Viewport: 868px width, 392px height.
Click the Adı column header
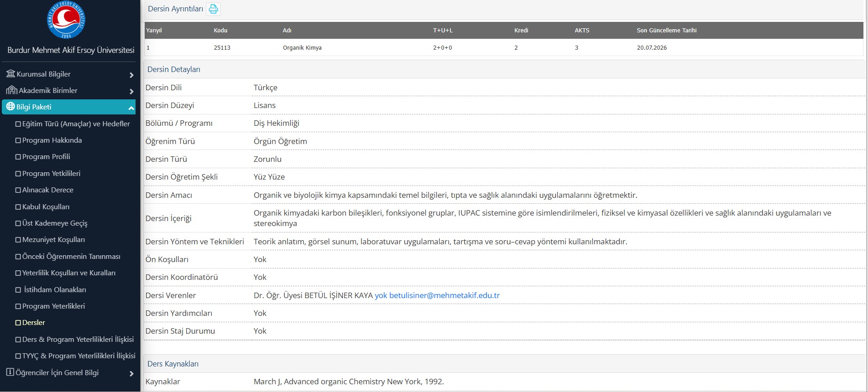pyautogui.click(x=287, y=31)
